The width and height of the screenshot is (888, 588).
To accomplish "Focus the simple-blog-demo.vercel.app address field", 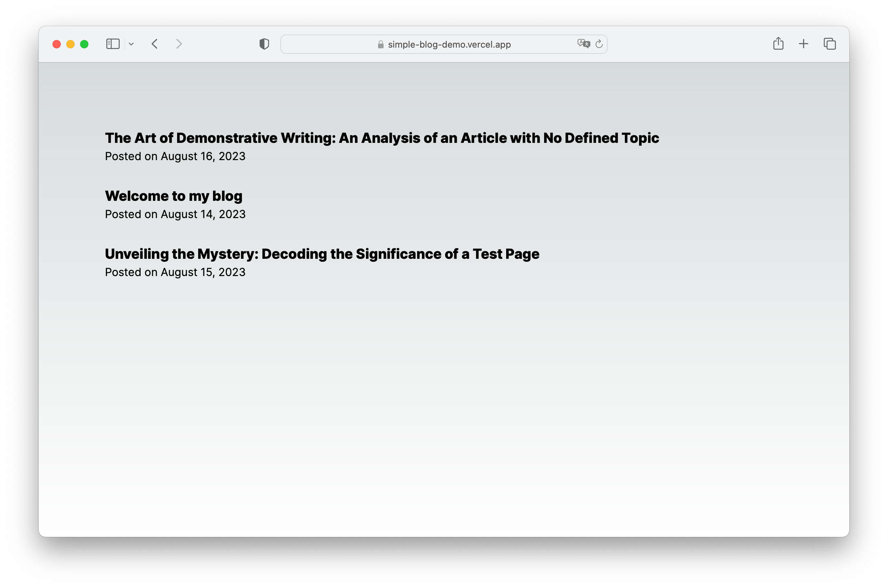I will coord(449,45).
